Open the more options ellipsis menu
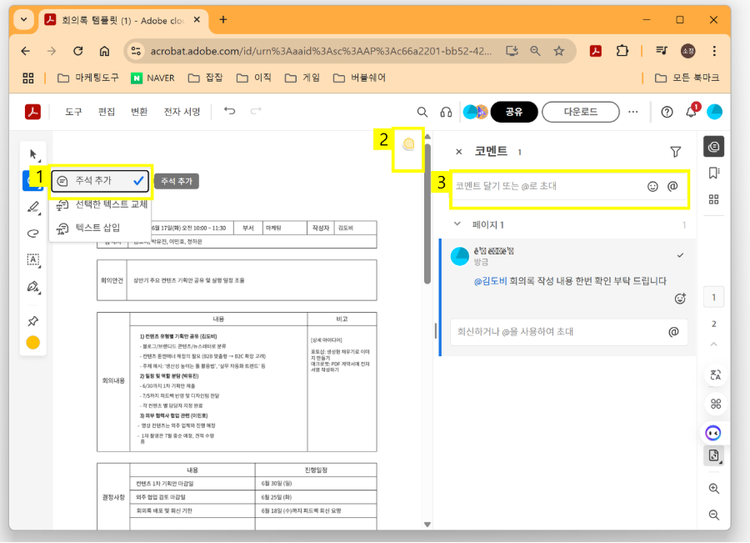Screen dimensions: 750x543 (x=633, y=112)
